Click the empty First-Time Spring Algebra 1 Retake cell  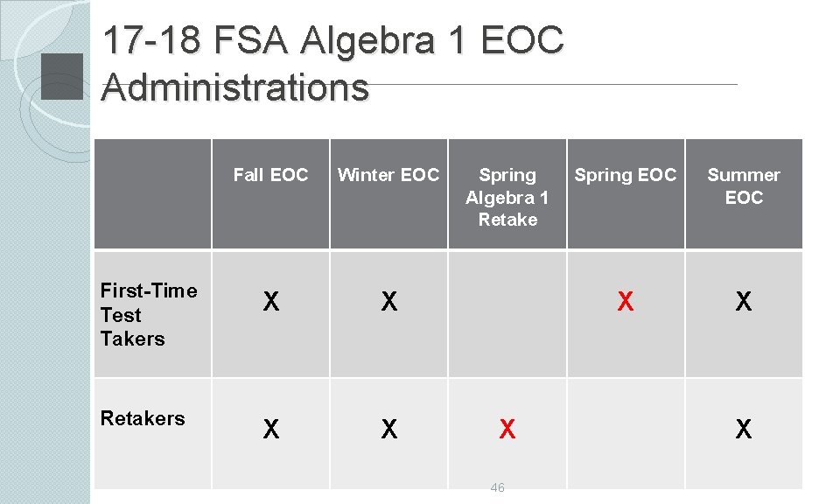point(507,314)
